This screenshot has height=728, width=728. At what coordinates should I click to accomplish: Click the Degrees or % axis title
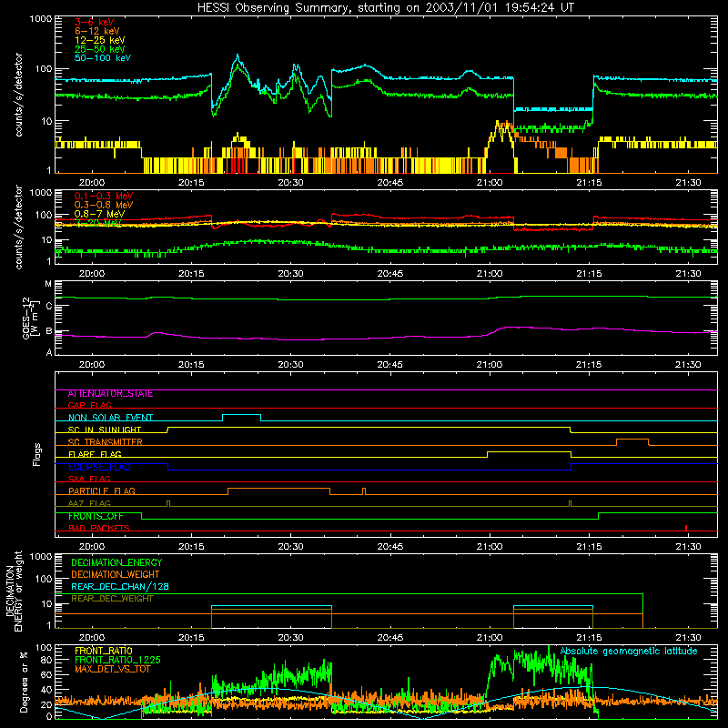(x=25, y=682)
